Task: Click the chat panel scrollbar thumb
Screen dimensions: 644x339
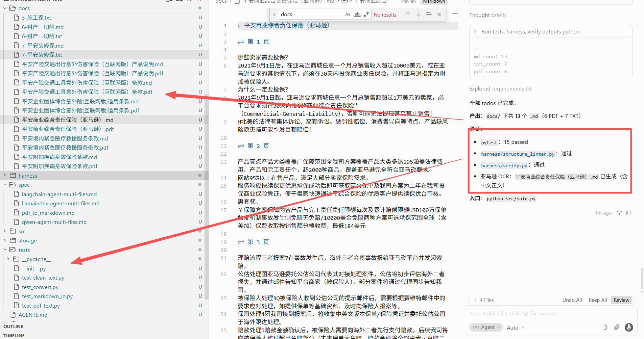Action: pyautogui.click(x=642, y=279)
